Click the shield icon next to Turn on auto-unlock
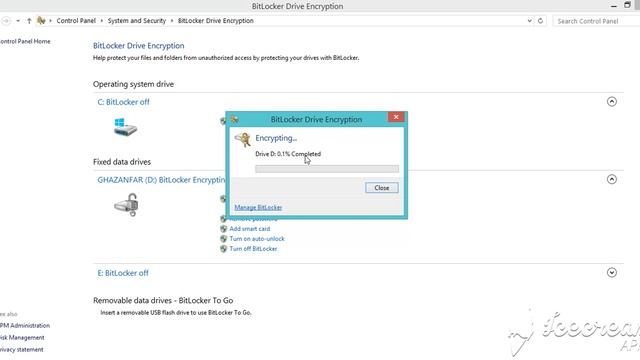 223,239
